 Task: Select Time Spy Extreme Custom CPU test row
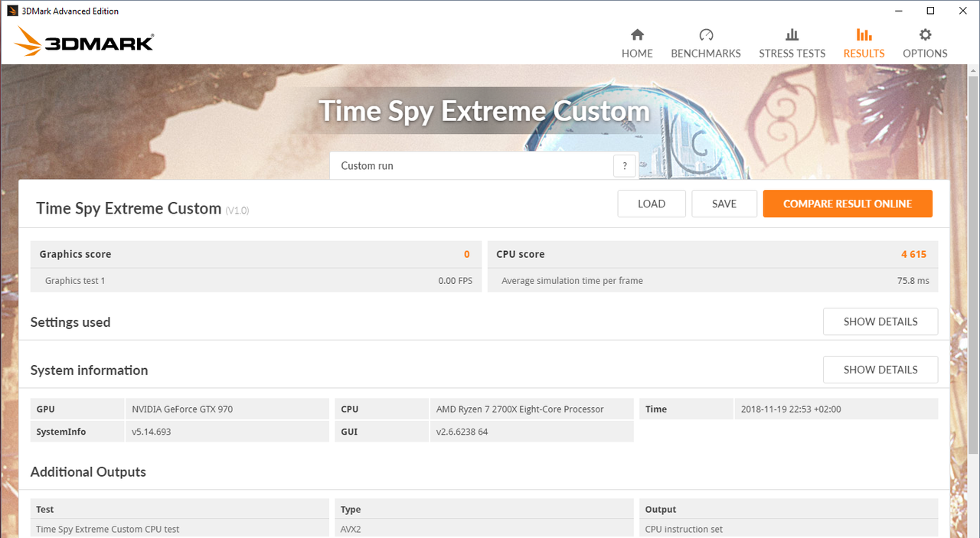(108, 530)
